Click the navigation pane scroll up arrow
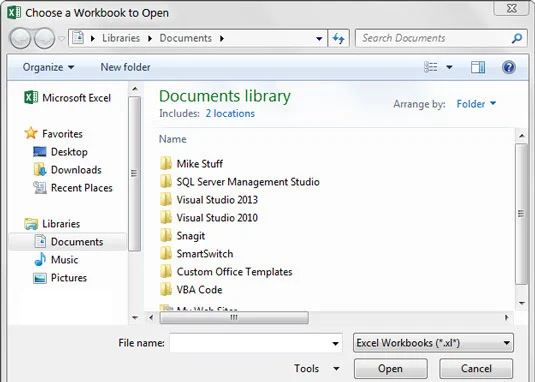This screenshot has height=382, width=535. (135, 89)
